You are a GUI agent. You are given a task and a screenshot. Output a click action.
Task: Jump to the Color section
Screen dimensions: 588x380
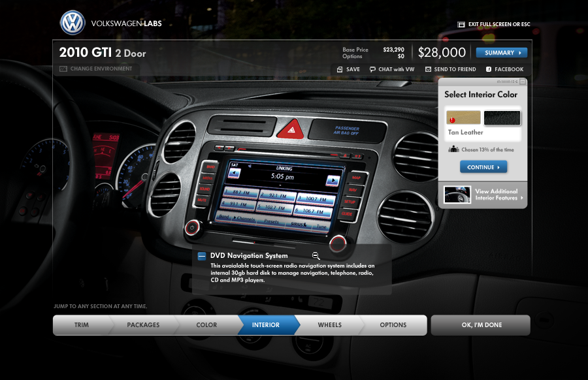(x=206, y=325)
